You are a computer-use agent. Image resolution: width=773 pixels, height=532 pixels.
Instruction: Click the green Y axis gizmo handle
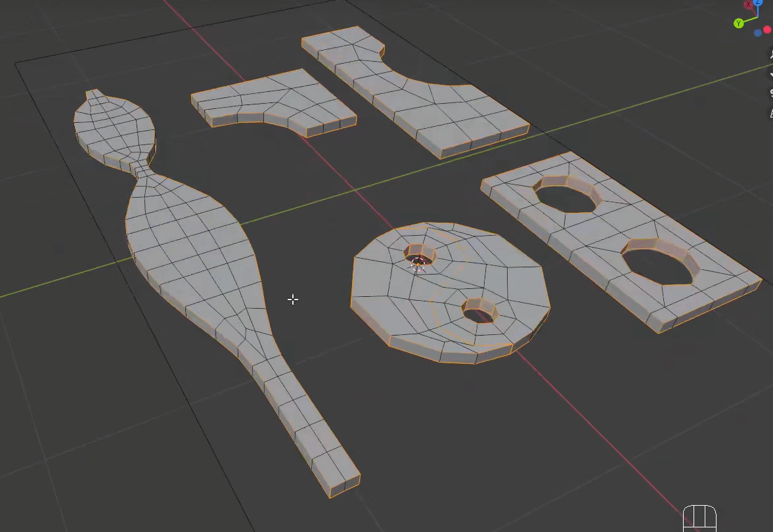(738, 23)
